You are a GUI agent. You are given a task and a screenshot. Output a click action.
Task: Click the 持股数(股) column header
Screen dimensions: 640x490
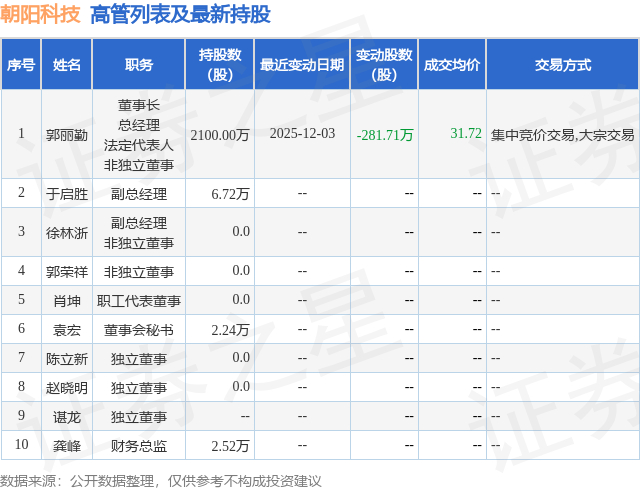tap(220, 65)
